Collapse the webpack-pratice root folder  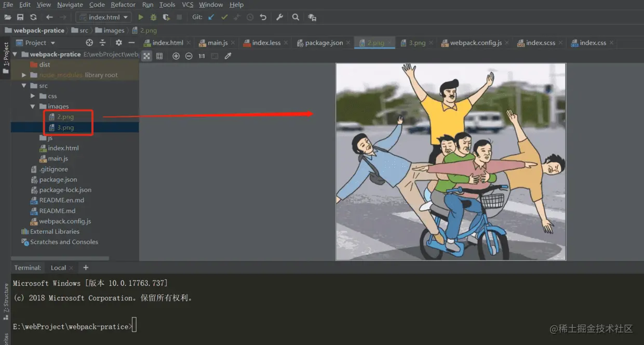[15, 54]
